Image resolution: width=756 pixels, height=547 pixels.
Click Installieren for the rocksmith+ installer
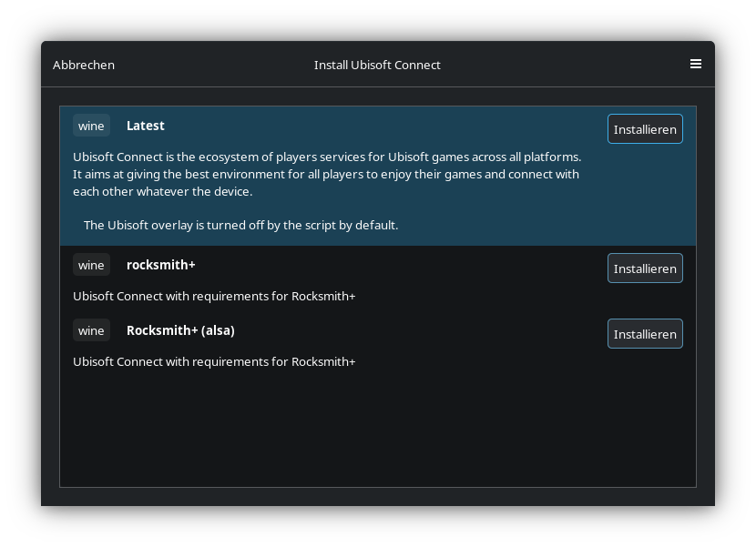(x=645, y=268)
